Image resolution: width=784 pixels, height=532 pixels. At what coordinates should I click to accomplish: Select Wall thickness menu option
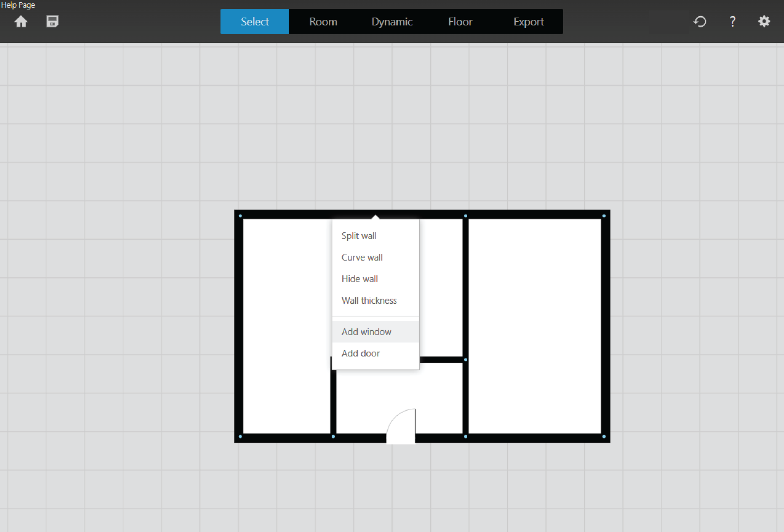(369, 301)
